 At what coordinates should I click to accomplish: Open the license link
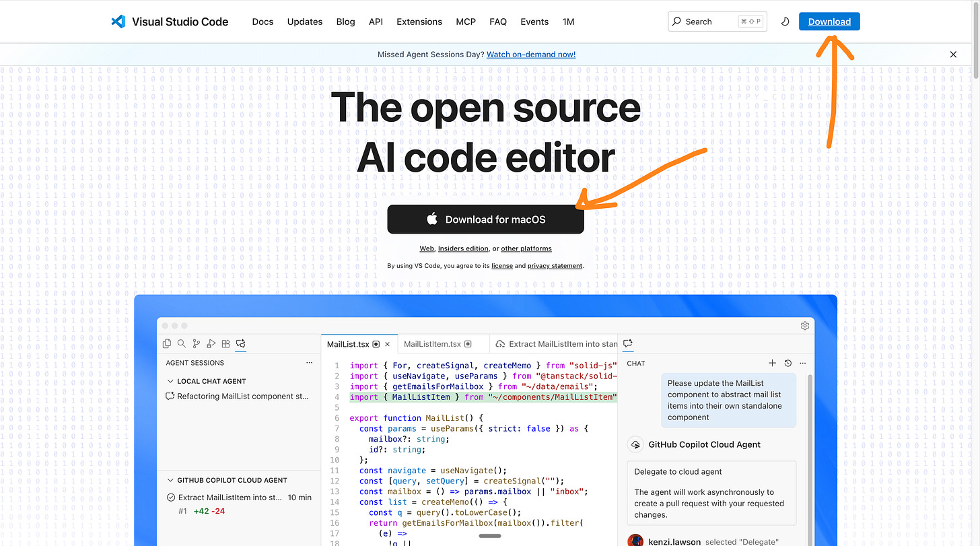tap(502, 266)
